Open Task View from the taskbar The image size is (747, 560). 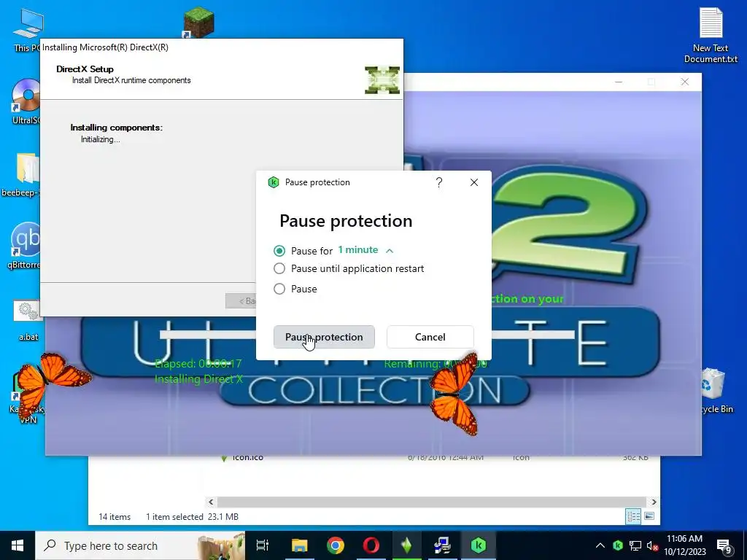click(x=263, y=545)
